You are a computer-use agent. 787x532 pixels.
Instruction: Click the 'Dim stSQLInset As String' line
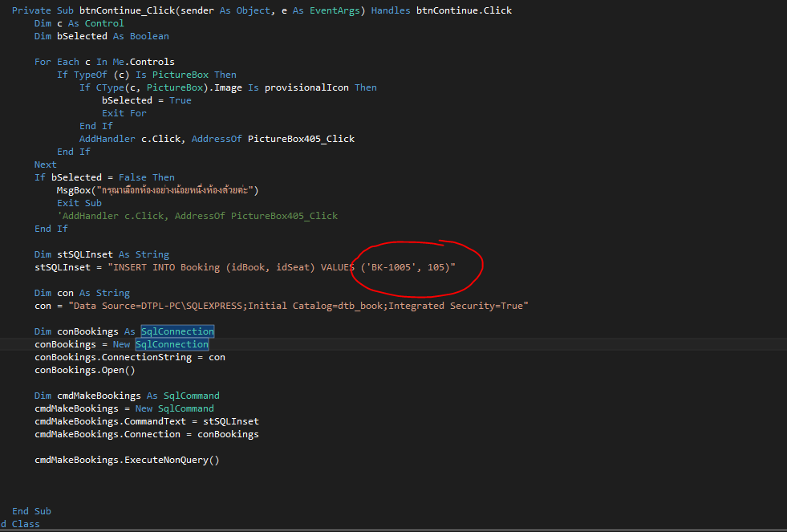(101, 254)
